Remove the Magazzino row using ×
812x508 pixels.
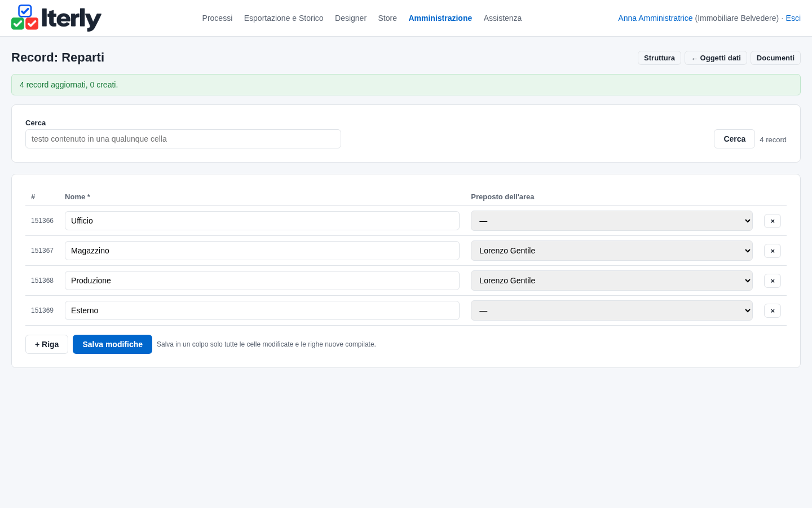click(773, 251)
